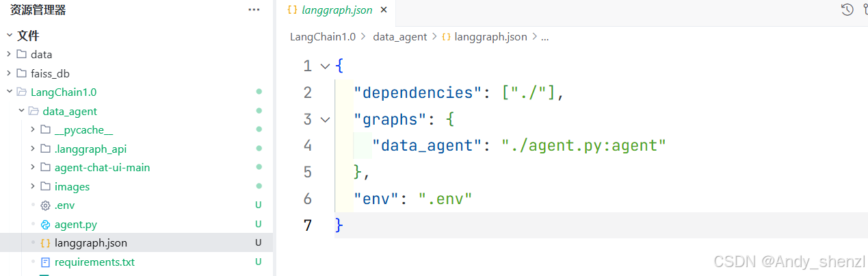The height and width of the screenshot is (276, 868).
Task: Collapse the data_agent folder chevron
Action: click(x=21, y=111)
